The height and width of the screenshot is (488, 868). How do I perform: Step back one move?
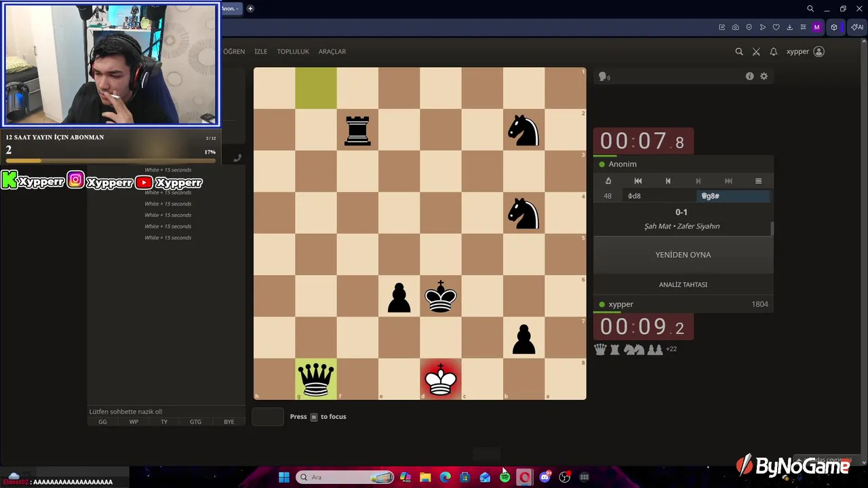click(668, 181)
